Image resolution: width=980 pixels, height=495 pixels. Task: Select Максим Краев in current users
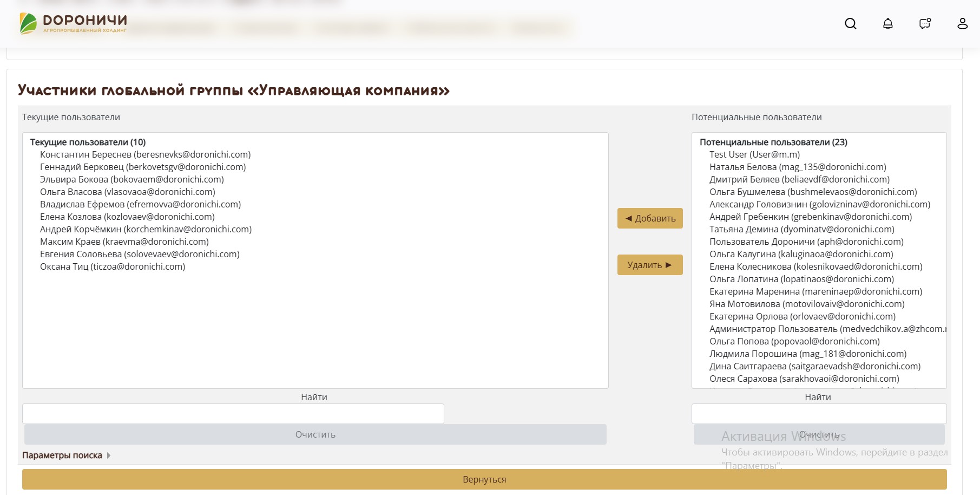(124, 242)
